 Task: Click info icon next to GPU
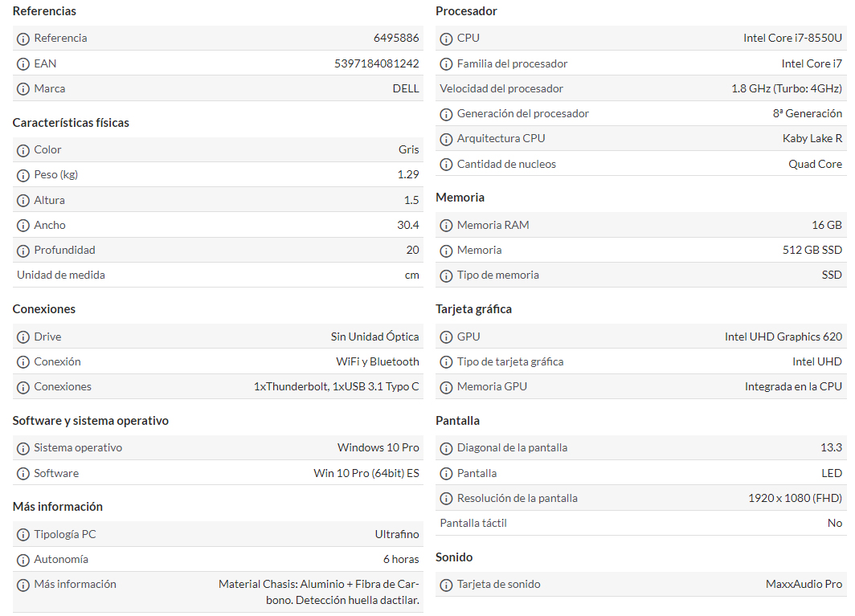(x=446, y=337)
